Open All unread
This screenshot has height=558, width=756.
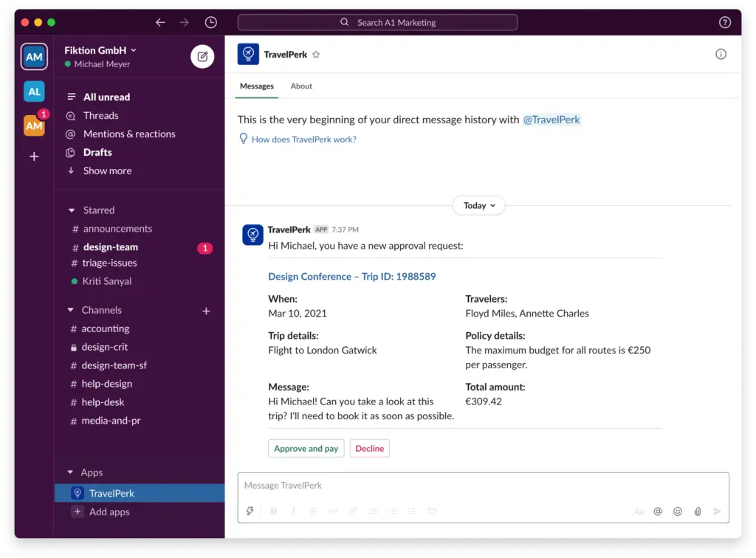(x=106, y=97)
